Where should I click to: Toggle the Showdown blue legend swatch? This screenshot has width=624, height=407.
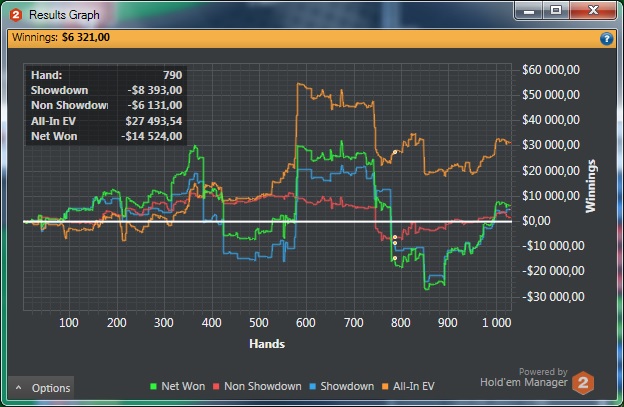pyautogui.click(x=312, y=386)
